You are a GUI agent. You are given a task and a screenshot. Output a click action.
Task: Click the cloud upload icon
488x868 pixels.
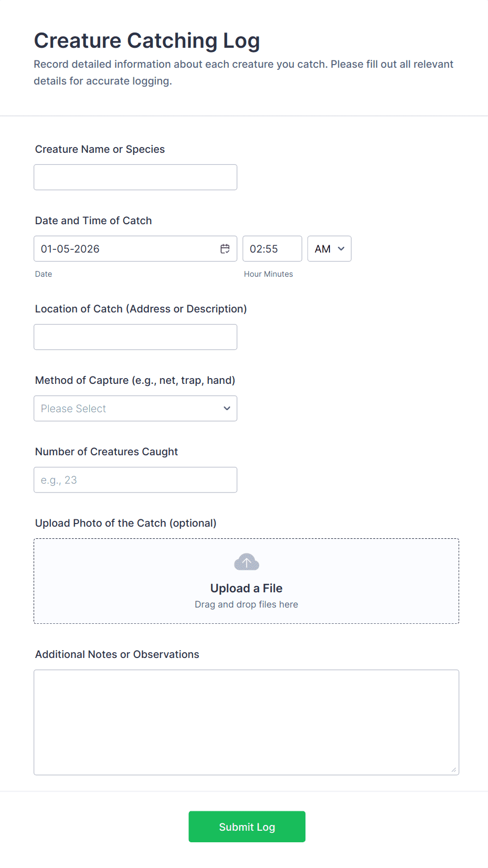(246, 561)
